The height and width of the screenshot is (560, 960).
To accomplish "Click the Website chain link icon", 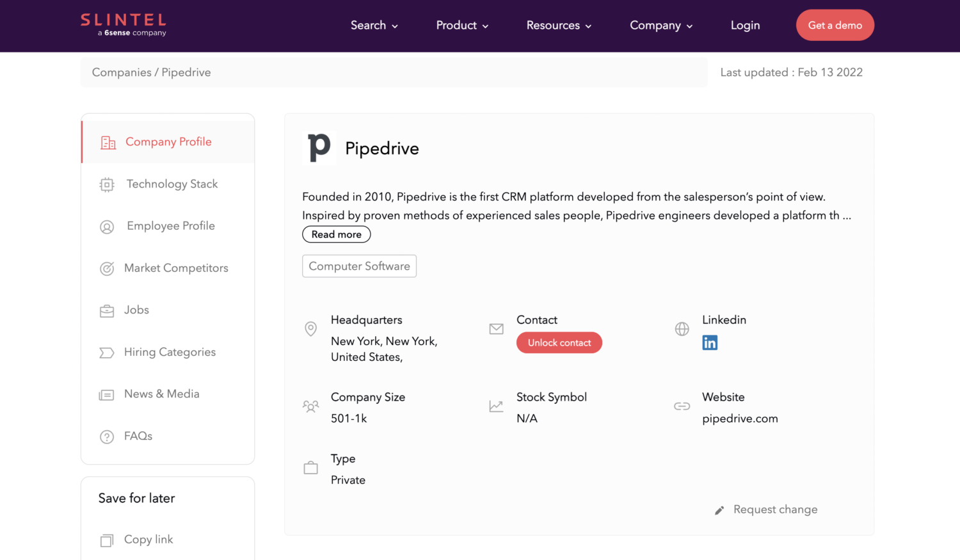I will pos(682,406).
